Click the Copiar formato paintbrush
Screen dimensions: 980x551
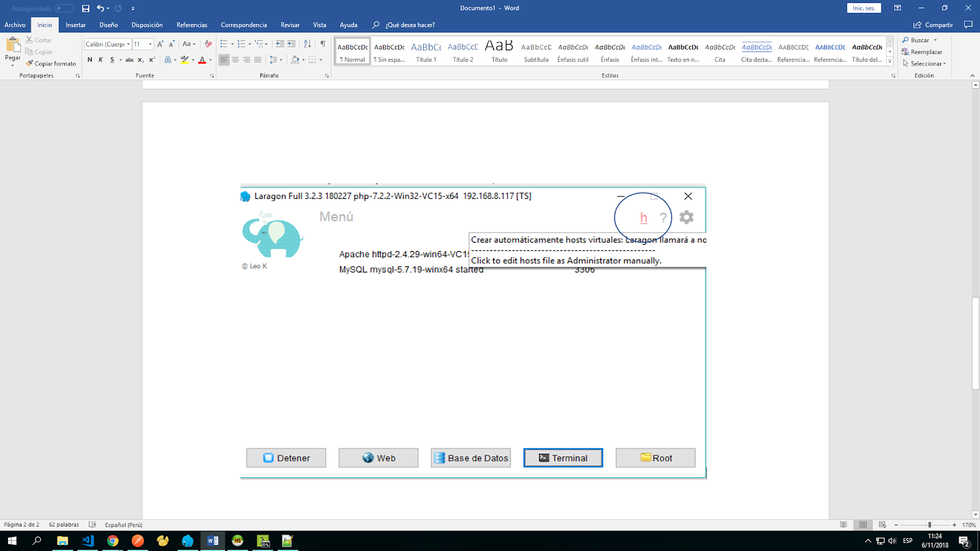click(x=51, y=64)
